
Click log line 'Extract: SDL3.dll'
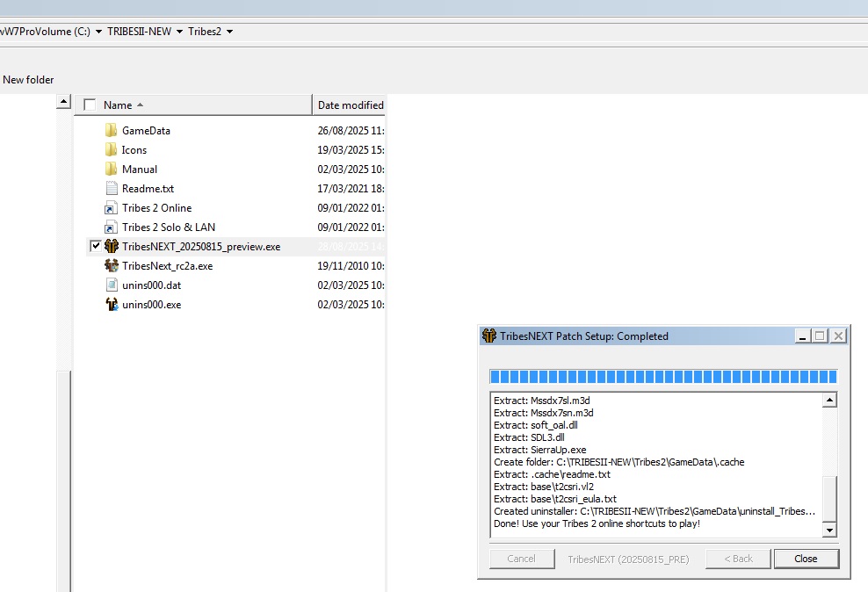tap(529, 437)
